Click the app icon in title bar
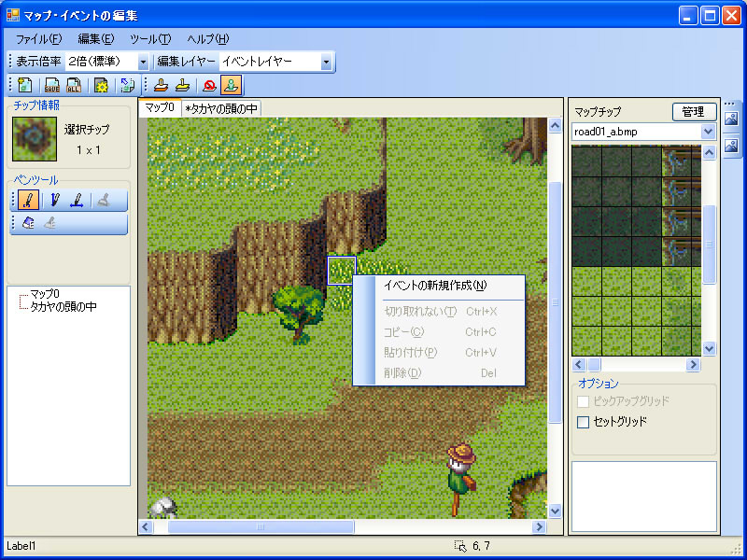 pos(13,15)
